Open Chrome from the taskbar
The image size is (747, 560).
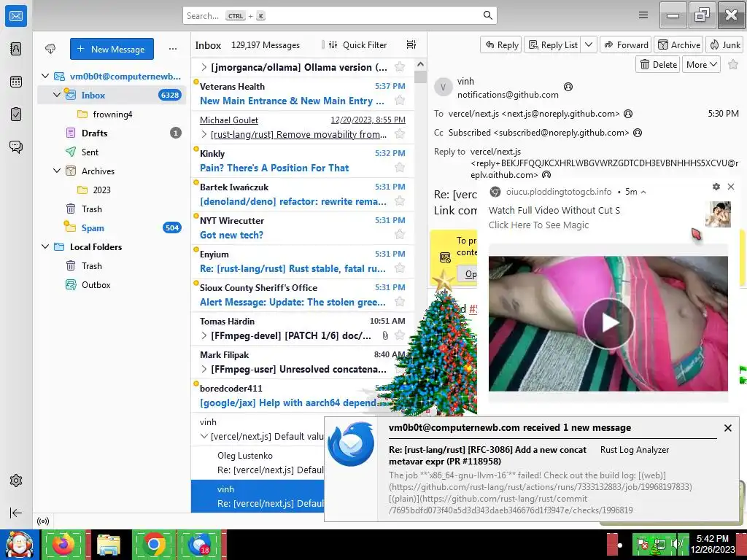tap(154, 544)
